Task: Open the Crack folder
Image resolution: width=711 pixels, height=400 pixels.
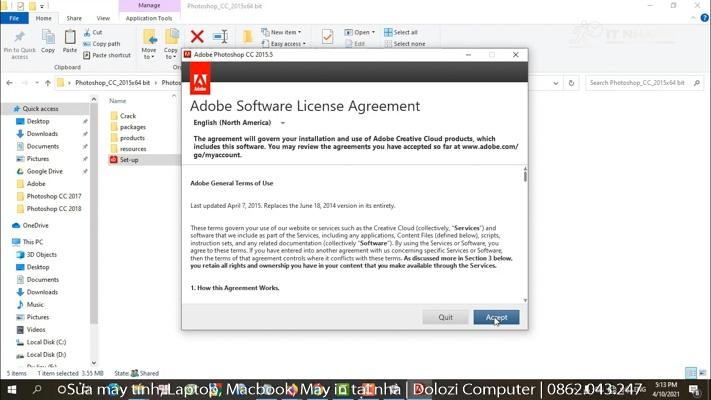Action: pyautogui.click(x=127, y=116)
